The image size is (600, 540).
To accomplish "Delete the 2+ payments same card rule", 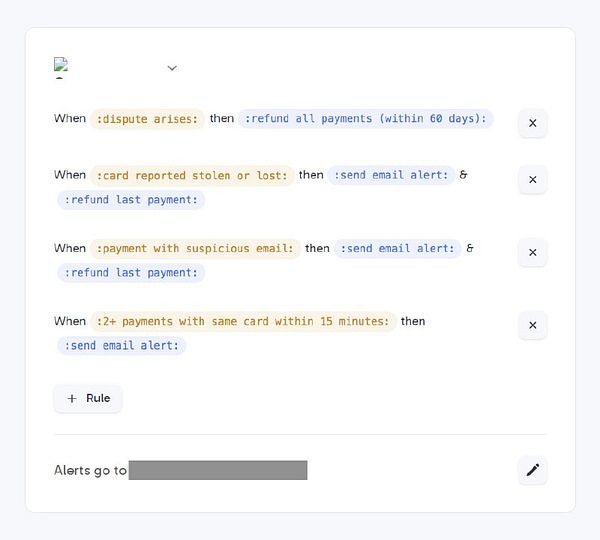I will [x=532, y=325].
